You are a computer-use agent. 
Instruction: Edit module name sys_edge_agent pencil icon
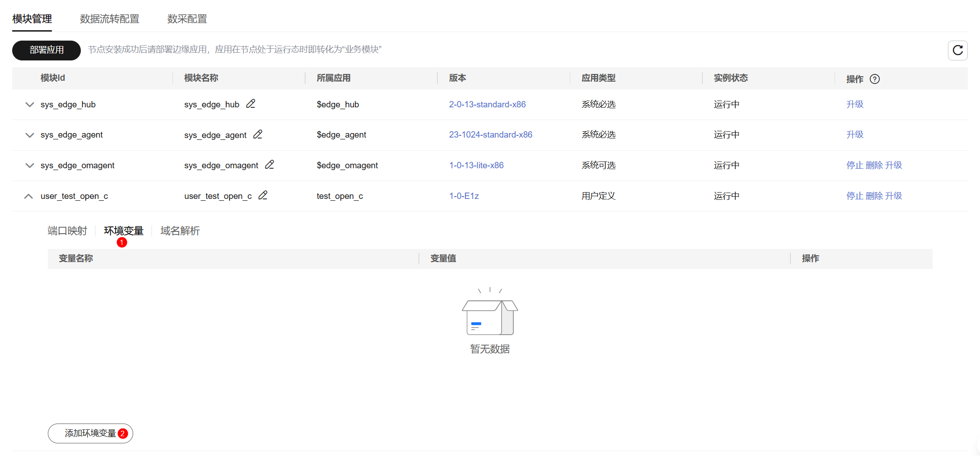point(258,134)
